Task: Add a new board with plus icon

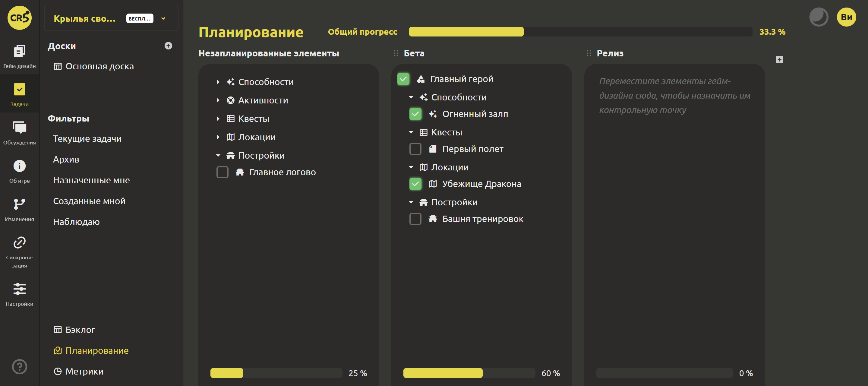Action: click(169, 46)
